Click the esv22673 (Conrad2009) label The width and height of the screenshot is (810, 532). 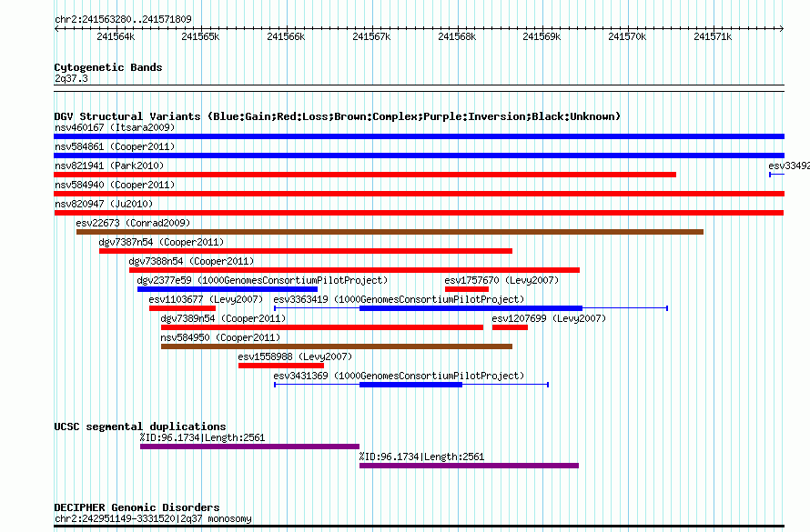point(133,223)
